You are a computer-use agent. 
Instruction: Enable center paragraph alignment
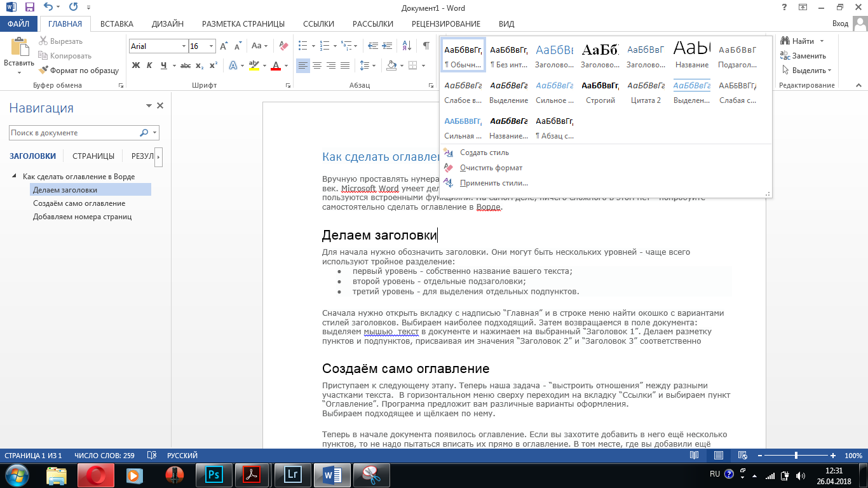pyautogui.click(x=316, y=65)
